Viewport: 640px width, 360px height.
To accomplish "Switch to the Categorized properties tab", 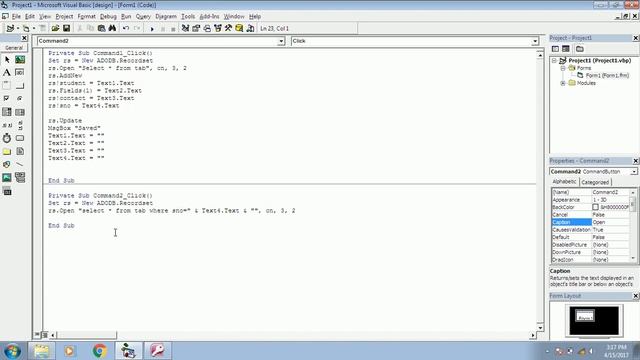I will coord(595,182).
